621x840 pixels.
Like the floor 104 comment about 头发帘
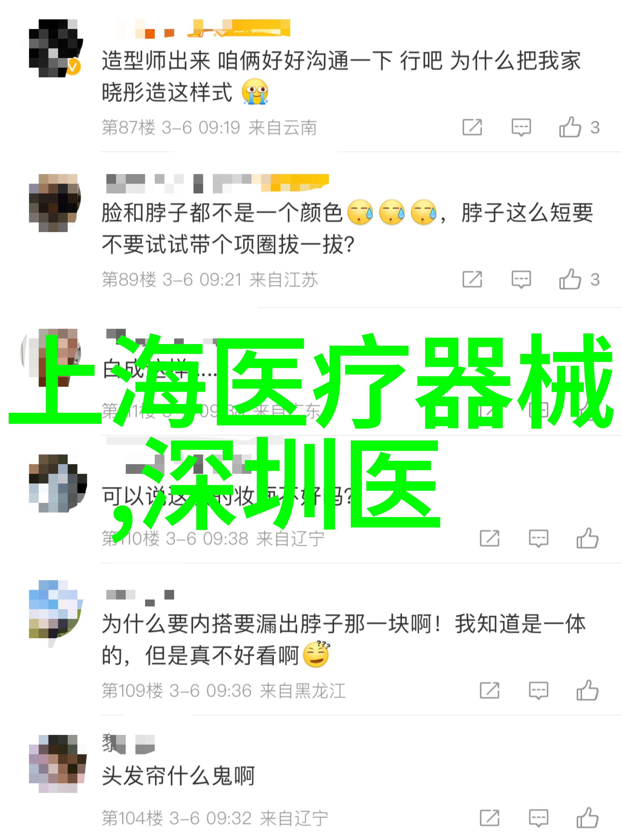[x=588, y=818]
